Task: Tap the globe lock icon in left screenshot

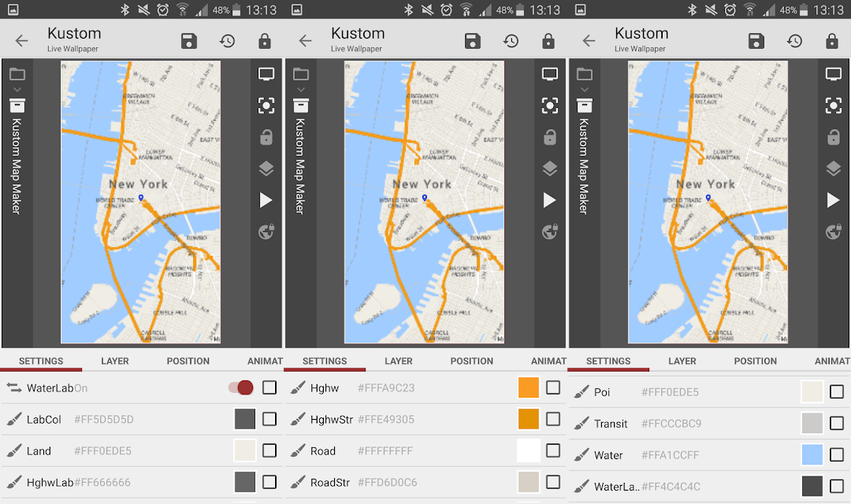Action: coord(266,232)
